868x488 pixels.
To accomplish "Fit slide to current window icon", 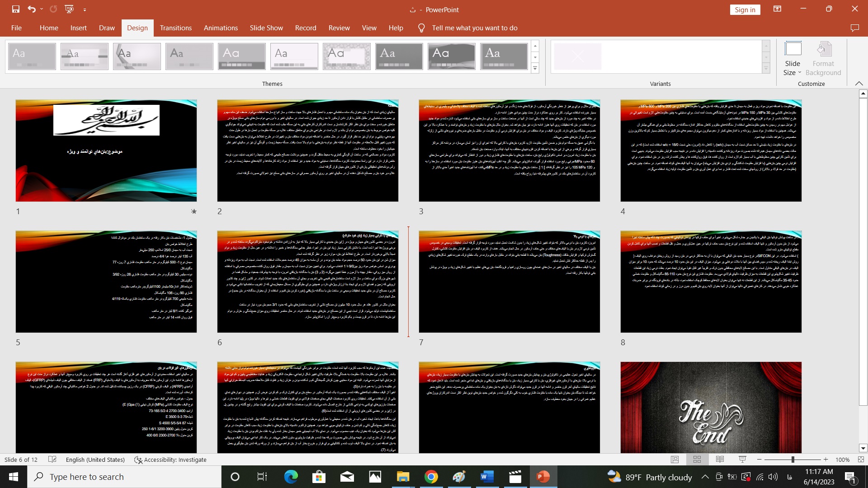I will click(861, 460).
